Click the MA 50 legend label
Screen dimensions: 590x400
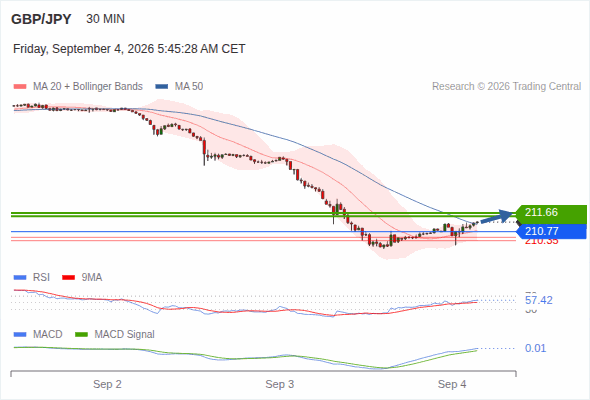[x=189, y=87]
